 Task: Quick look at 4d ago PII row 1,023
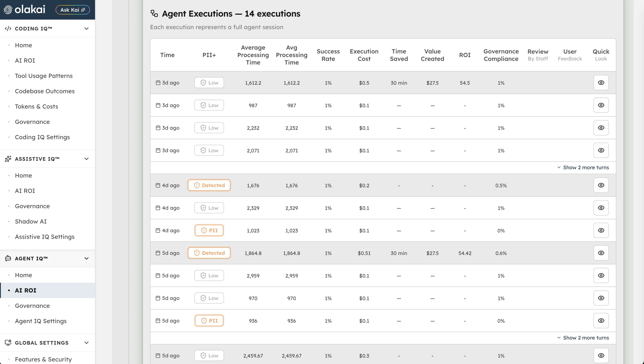pos(601,230)
